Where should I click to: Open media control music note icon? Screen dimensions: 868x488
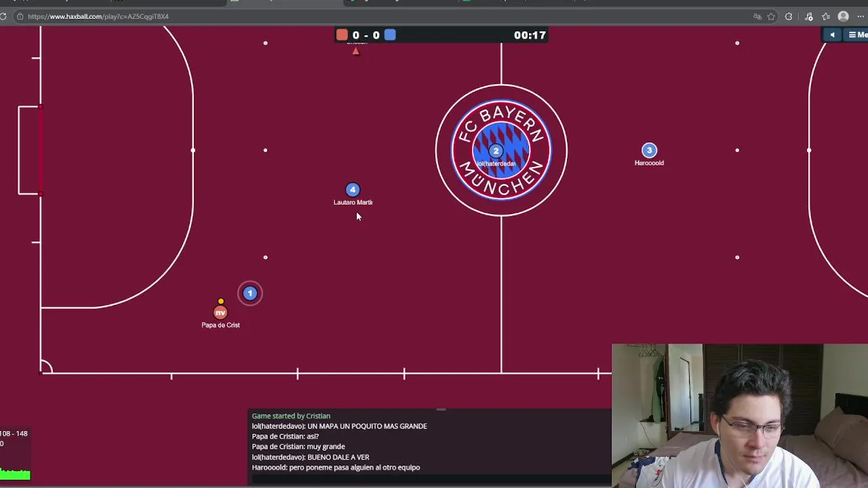[808, 16]
